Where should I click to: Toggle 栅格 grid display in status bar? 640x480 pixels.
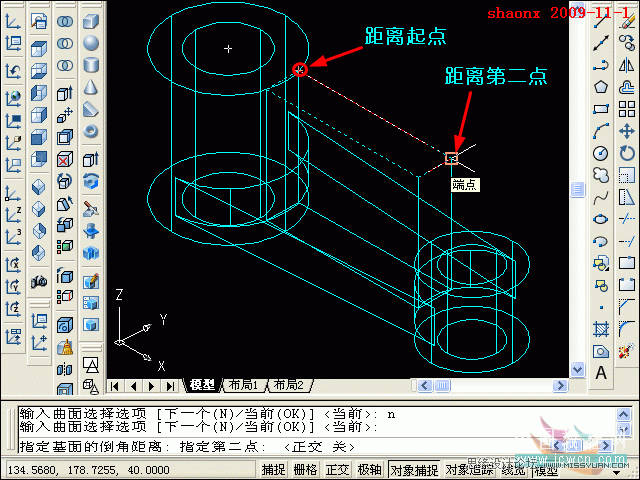pyautogui.click(x=305, y=470)
